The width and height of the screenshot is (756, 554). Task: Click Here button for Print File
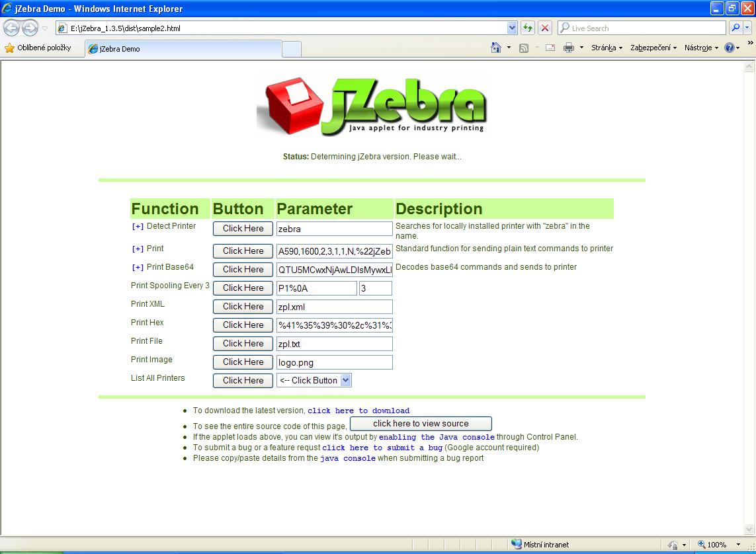point(243,344)
